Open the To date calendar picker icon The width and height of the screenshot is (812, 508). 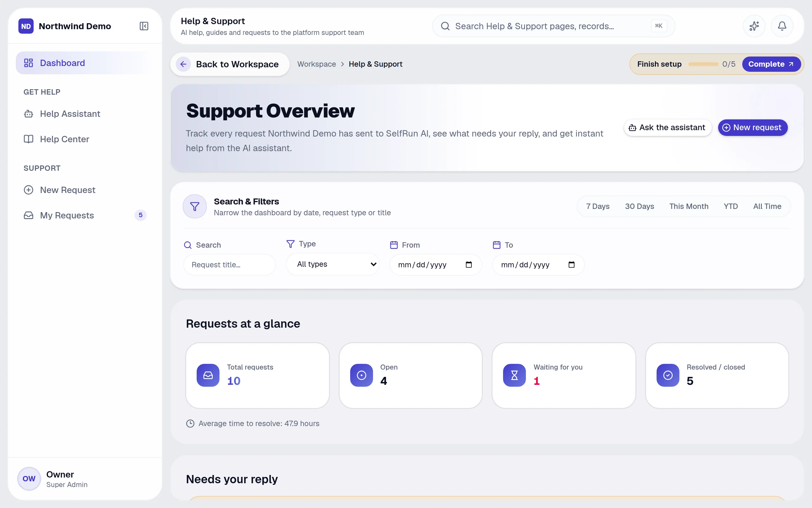point(572,265)
